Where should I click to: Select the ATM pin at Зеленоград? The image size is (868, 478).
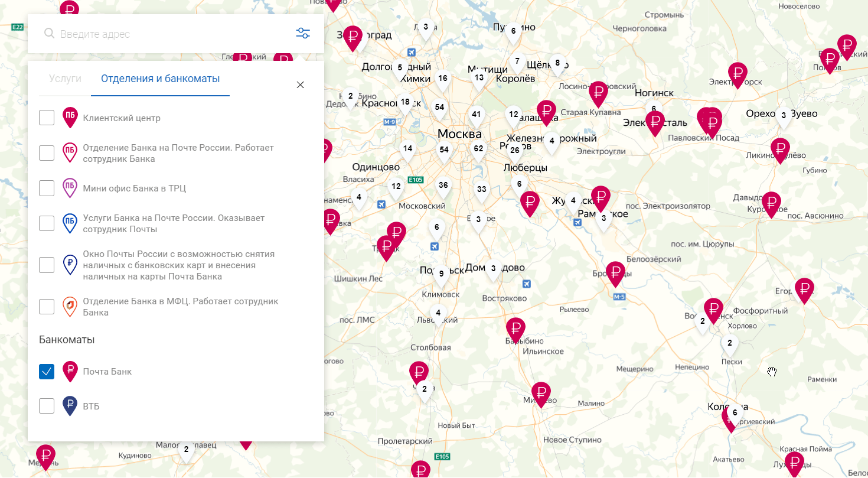coord(353,38)
